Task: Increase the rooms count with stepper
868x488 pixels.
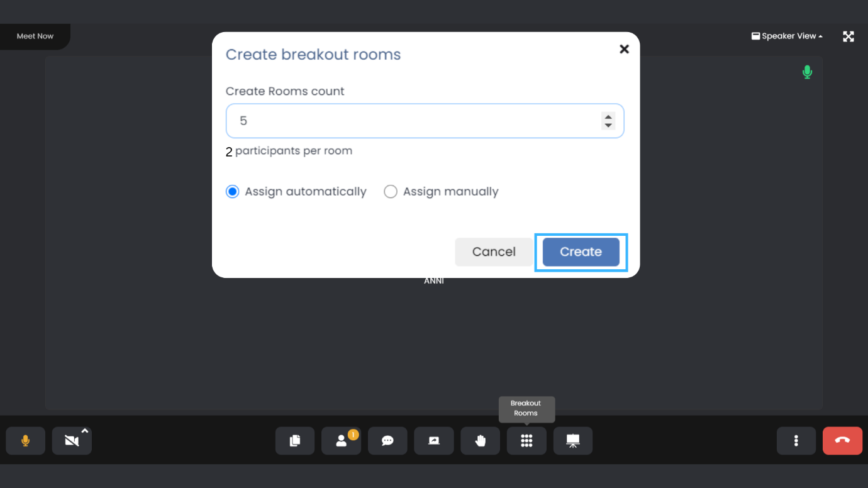Action: click(608, 116)
